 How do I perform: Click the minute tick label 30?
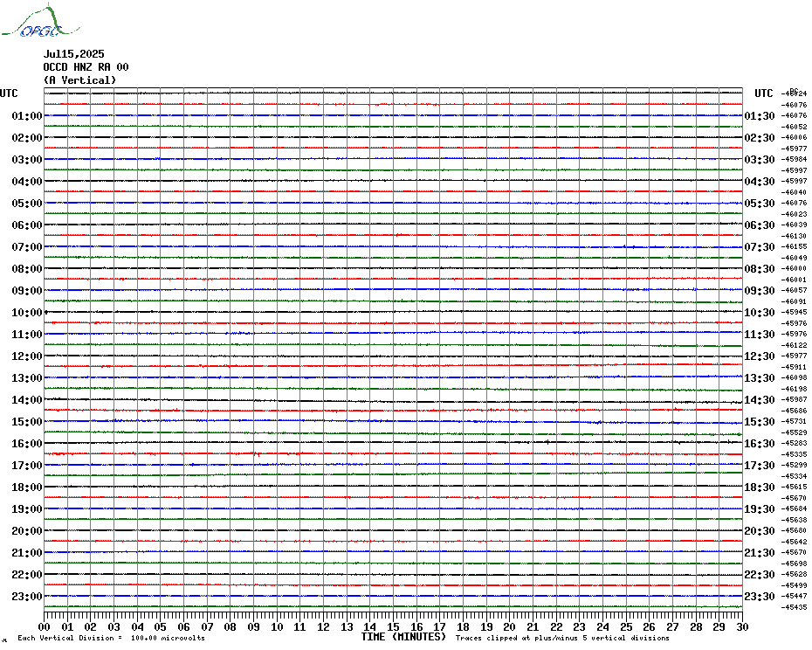(x=742, y=626)
